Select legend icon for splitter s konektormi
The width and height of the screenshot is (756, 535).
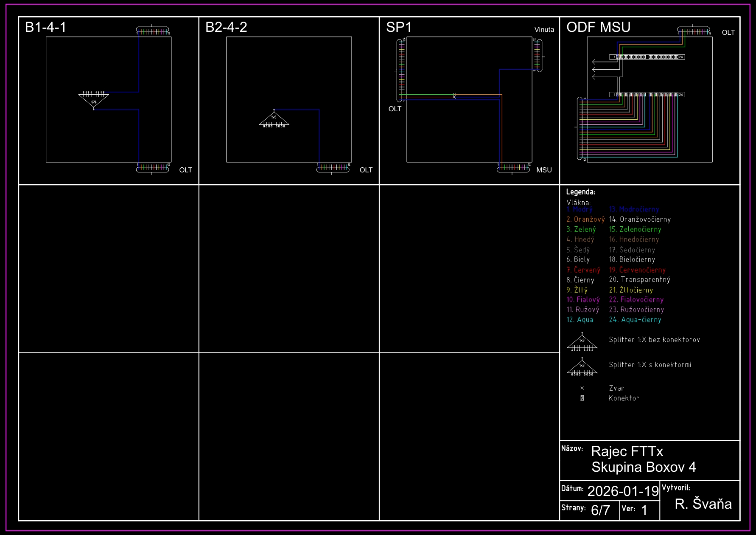click(x=582, y=367)
